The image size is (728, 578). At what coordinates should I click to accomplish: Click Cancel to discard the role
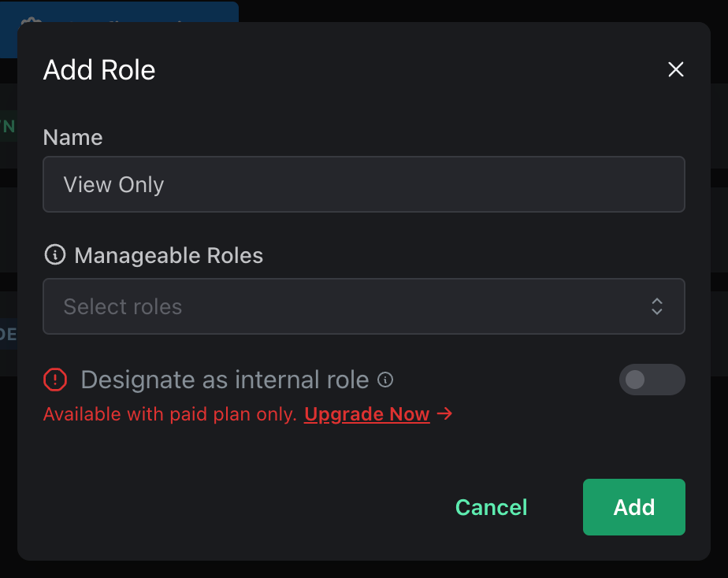coord(491,507)
